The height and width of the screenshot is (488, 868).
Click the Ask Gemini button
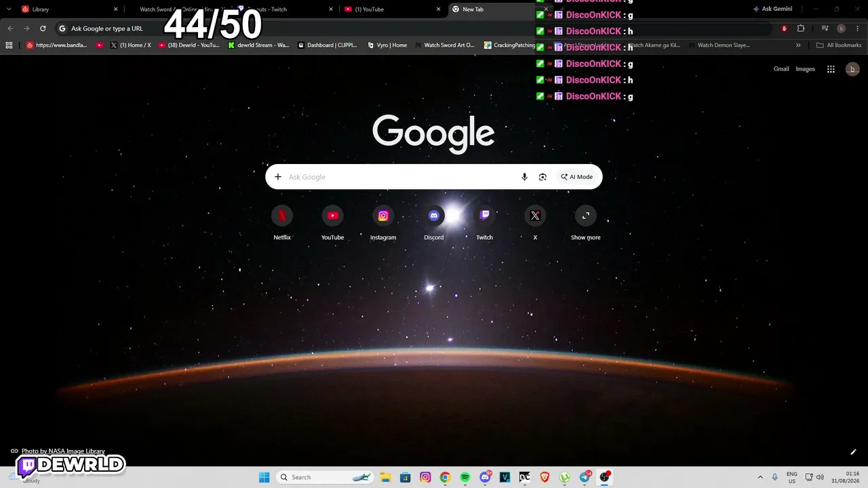coord(772,9)
